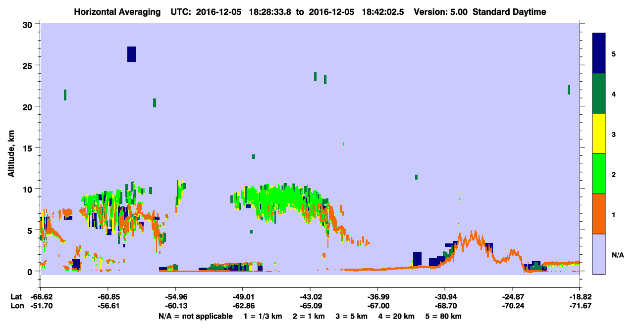
Task: Click the latitude value -60.85
Action: tap(107, 297)
